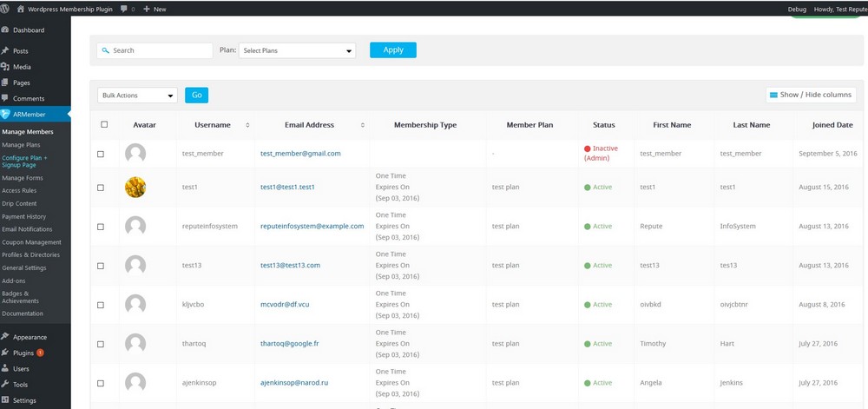Click the Go button for bulk actions

coord(196,96)
